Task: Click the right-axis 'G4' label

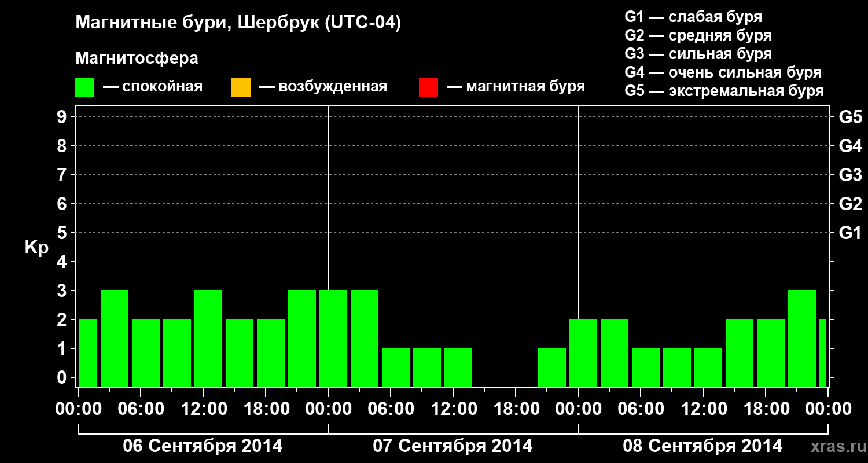Action: pyautogui.click(x=851, y=146)
